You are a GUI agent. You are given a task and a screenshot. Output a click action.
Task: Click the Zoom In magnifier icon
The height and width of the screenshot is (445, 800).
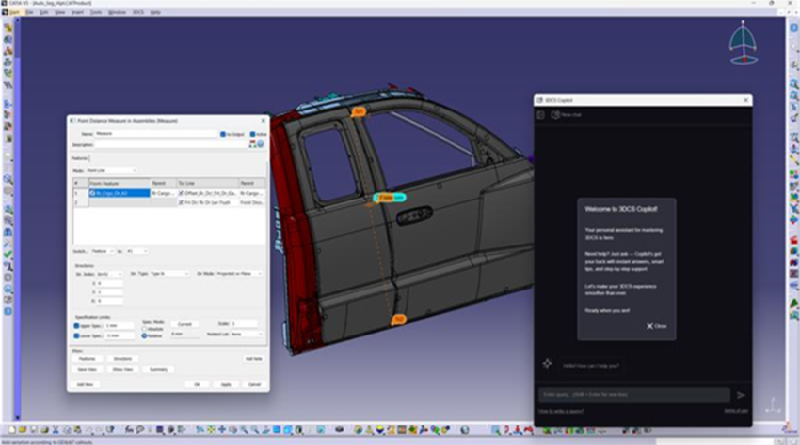[x=244, y=430]
